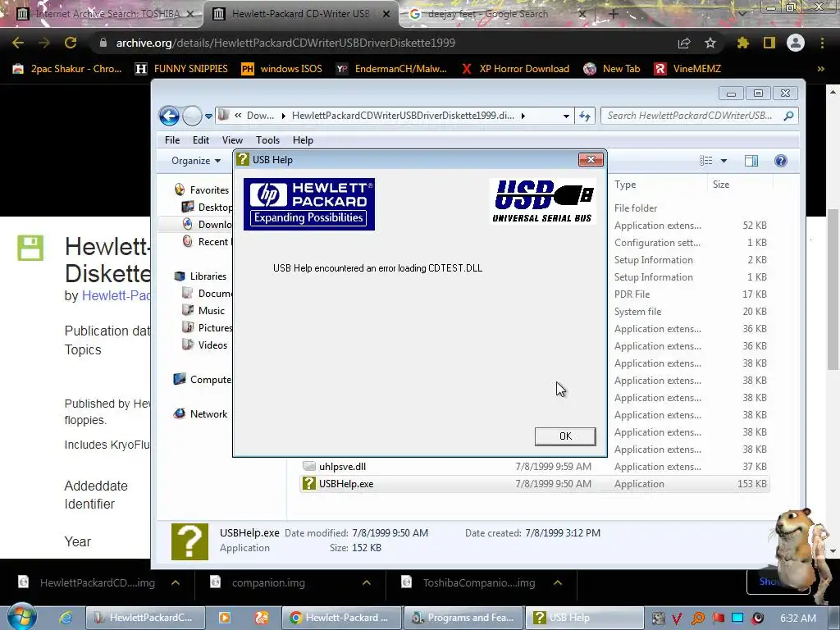
Task: Expand HewlettPackardCD img download options
Action: tap(176, 583)
